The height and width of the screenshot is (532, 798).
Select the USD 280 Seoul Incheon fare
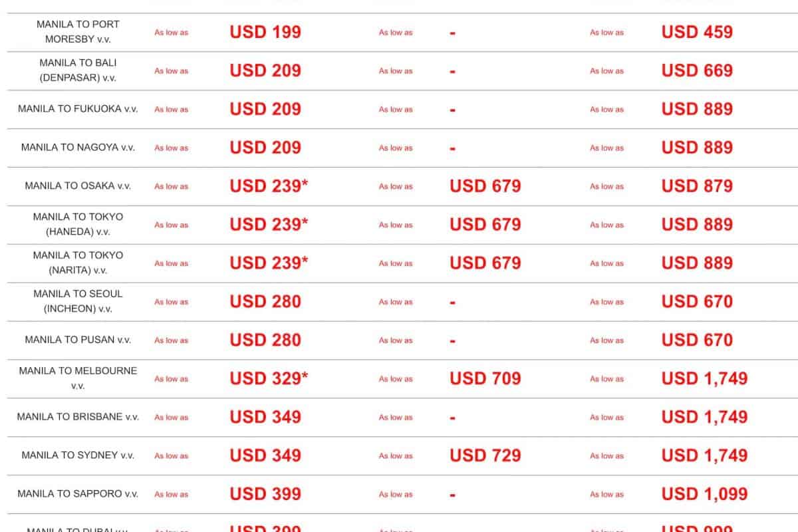pos(265,302)
